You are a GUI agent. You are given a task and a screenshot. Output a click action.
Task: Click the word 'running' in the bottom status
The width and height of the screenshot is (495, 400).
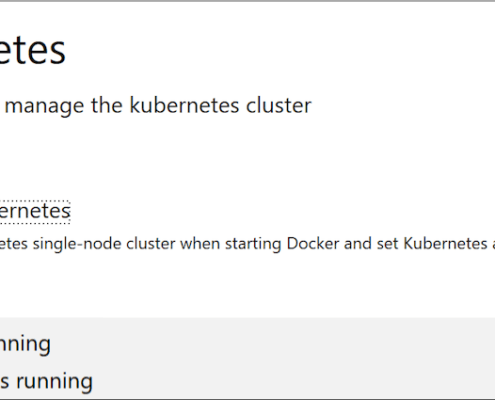point(54,382)
